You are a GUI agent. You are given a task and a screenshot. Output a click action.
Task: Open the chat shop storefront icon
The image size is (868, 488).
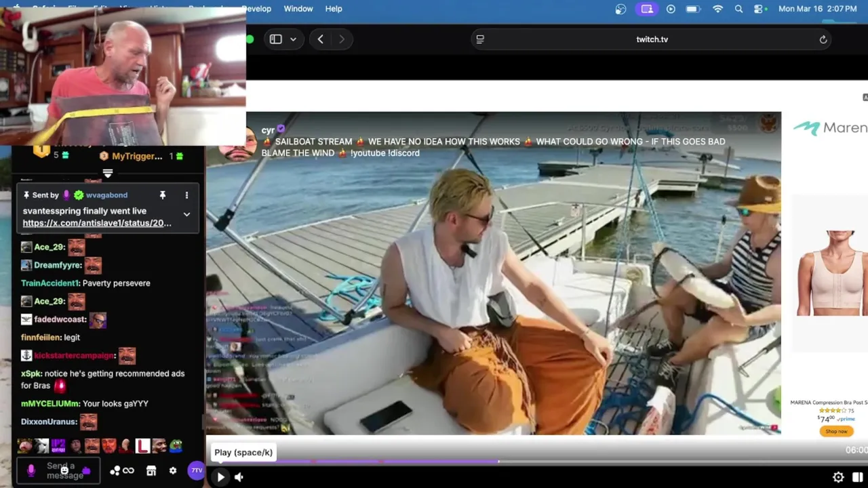coord(151,470)
